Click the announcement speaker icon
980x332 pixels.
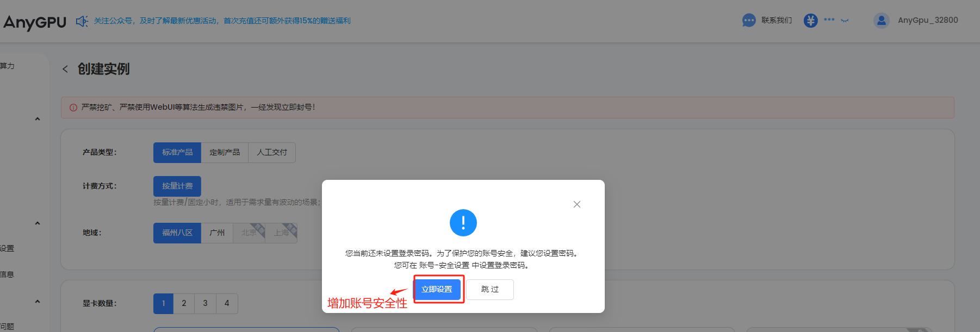click(x=82, y=21)
